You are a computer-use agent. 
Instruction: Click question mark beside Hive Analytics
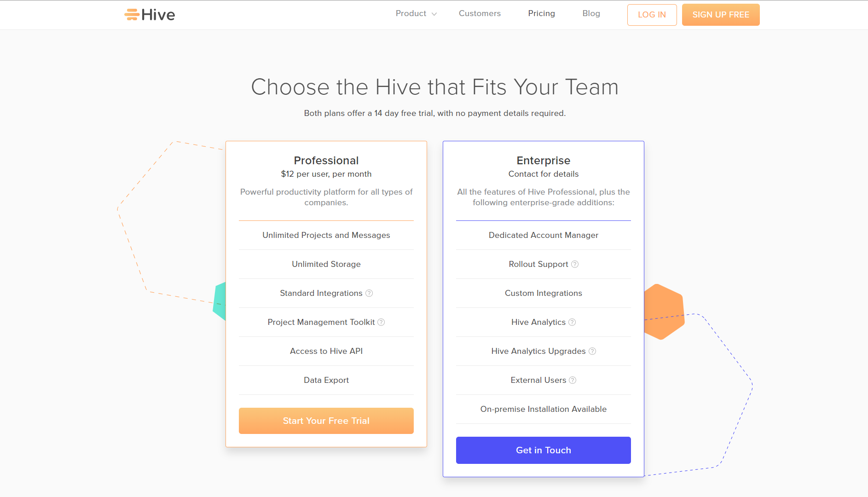click(x=572, y=322)
